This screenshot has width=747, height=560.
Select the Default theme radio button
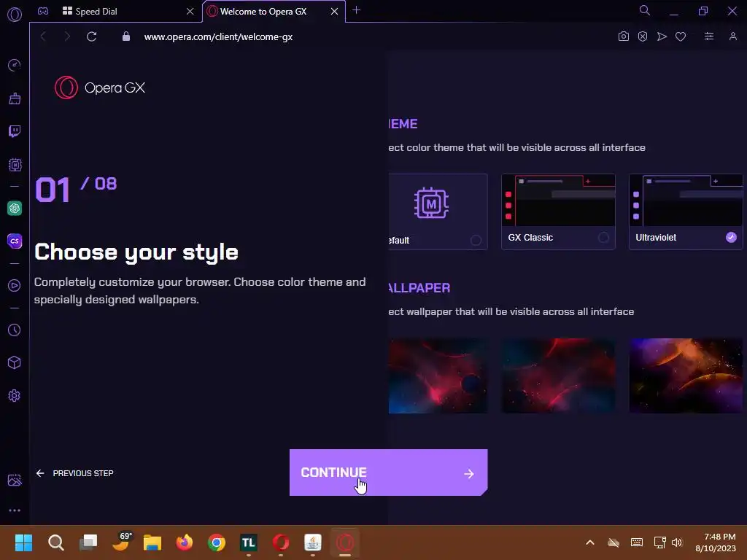coord(476,240)
